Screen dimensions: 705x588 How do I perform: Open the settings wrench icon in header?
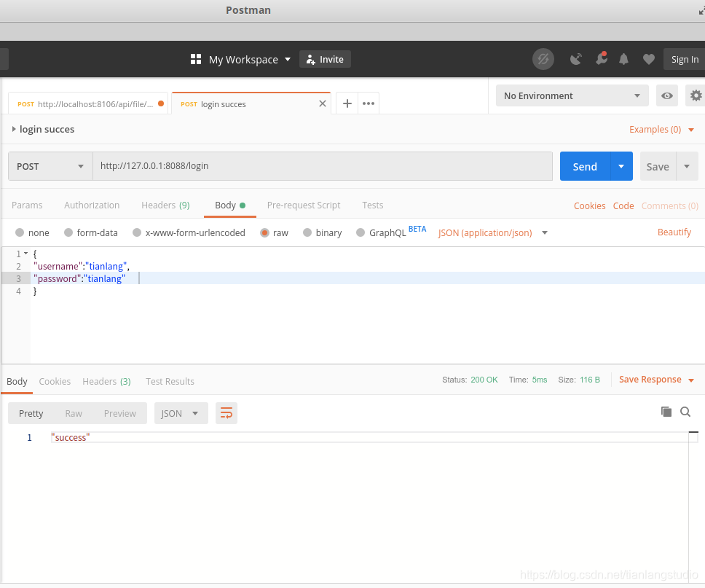[x=601, y=58]
